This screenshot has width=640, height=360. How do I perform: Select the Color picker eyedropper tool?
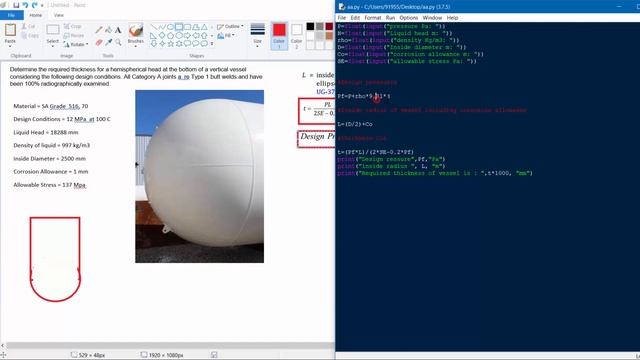tap(109, 42)
